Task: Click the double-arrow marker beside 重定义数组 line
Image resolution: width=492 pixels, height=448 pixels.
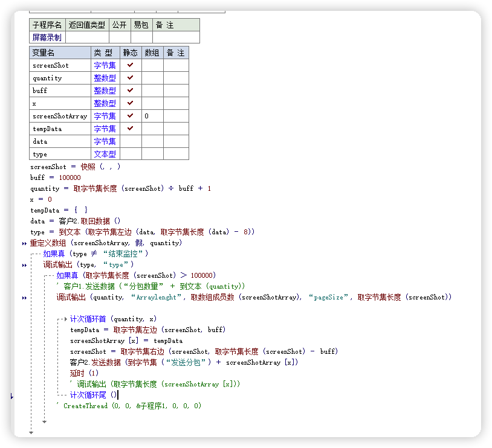Action: 24,243
